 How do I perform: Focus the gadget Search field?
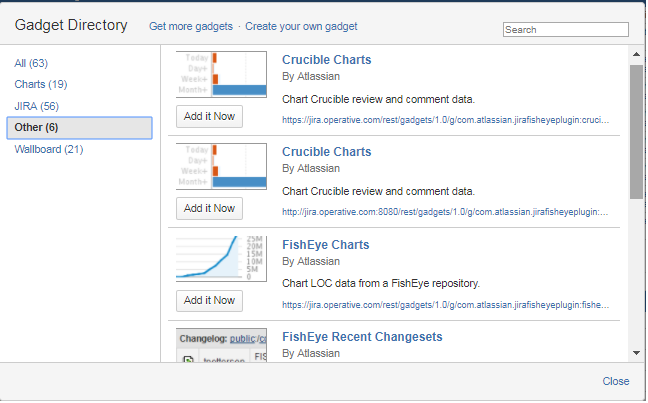pyautogui.click(x=566, y=30)
